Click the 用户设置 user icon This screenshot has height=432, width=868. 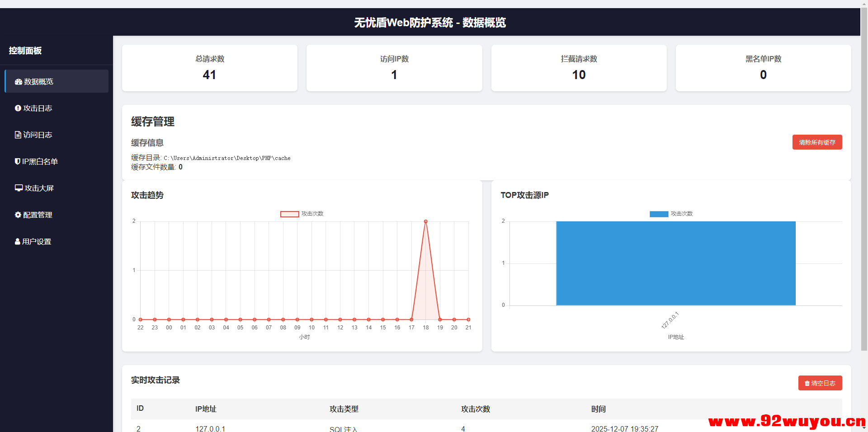pyautogui.click(x=18, y=241)
